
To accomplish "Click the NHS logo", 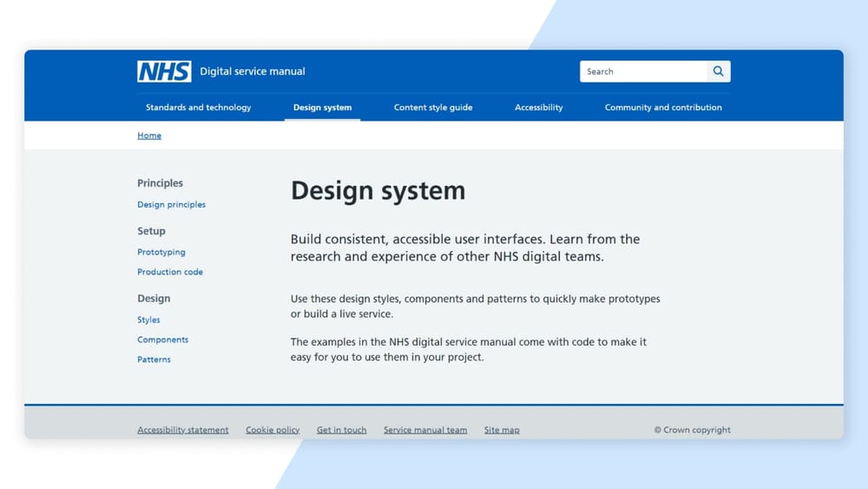I will pyautogui.click(x=164, y=71).
